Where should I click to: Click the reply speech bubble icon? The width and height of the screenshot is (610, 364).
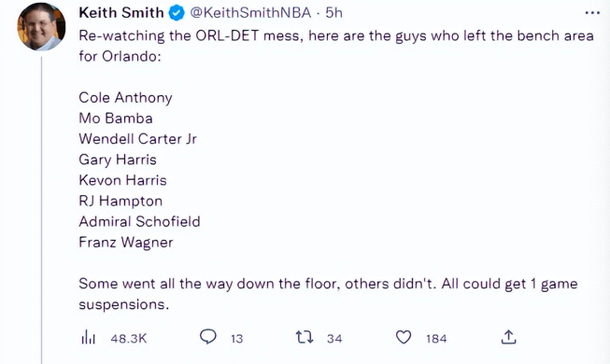[208, 337]
